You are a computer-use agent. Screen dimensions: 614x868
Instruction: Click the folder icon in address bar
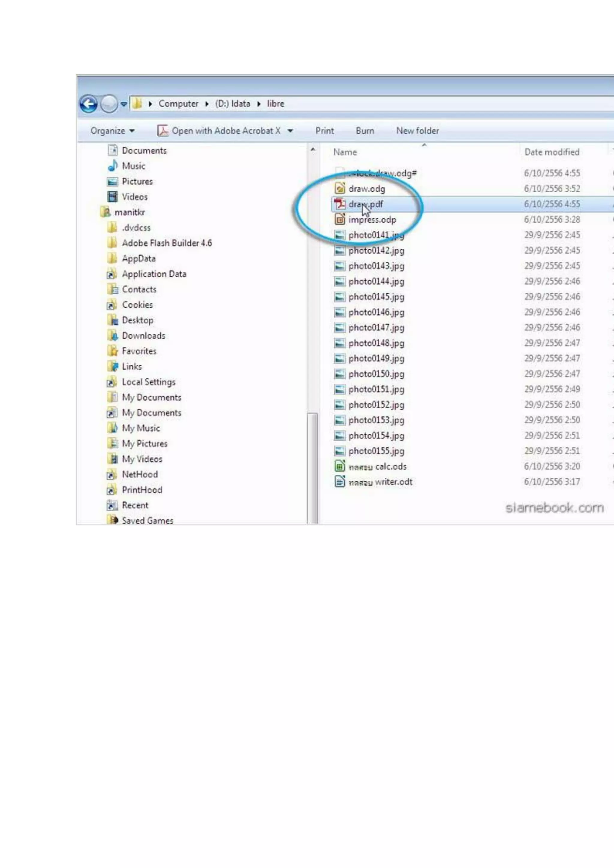point(137,104)
